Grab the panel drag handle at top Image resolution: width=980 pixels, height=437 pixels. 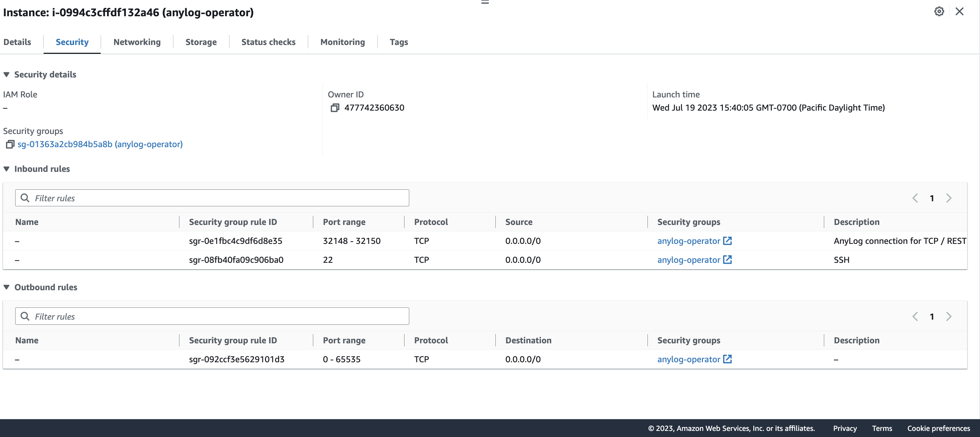[x=485, y=2]
